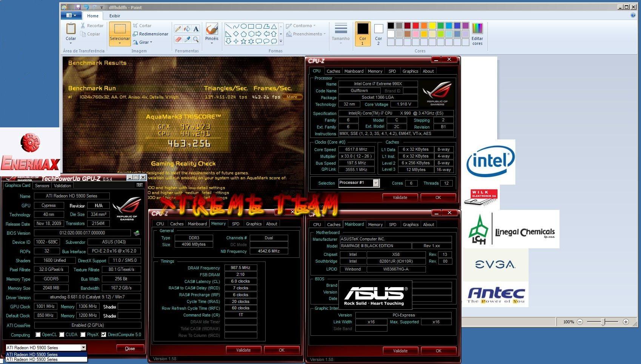
Task: Choose the pentagon shape in Formas
Action: (244, 34)
